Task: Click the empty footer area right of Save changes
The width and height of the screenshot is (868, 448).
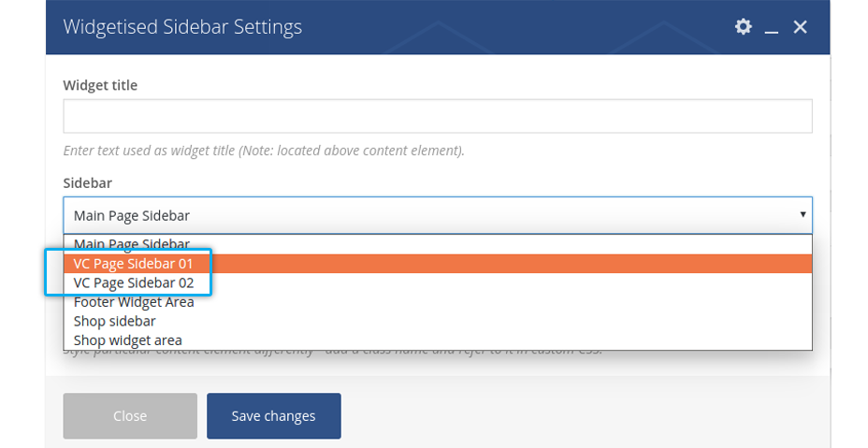Action: (580, 416)
